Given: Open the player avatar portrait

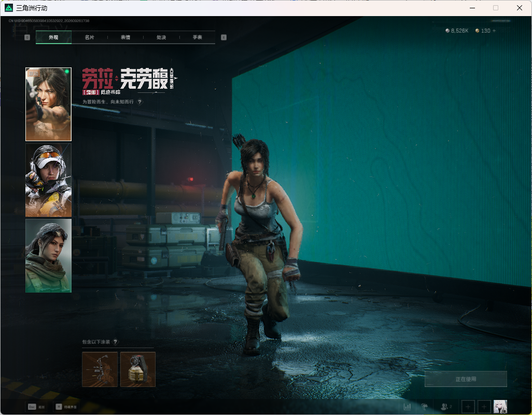Looking at the screenshot, I should [500, 407].
